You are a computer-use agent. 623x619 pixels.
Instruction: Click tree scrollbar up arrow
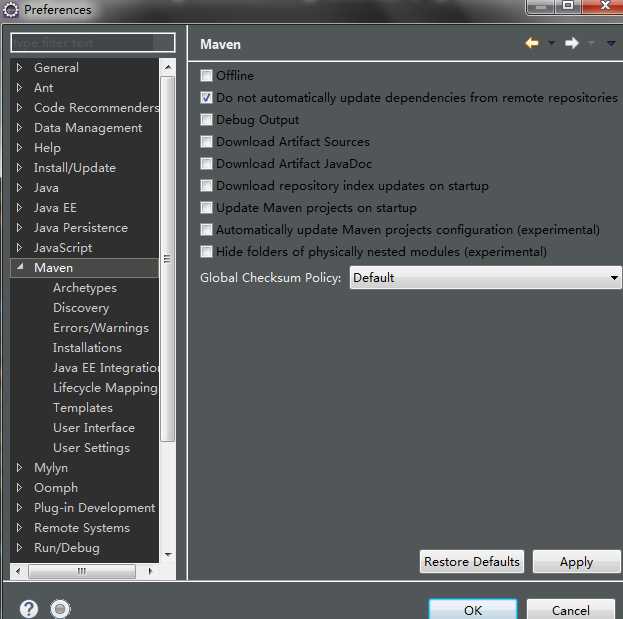click(168, 68)
